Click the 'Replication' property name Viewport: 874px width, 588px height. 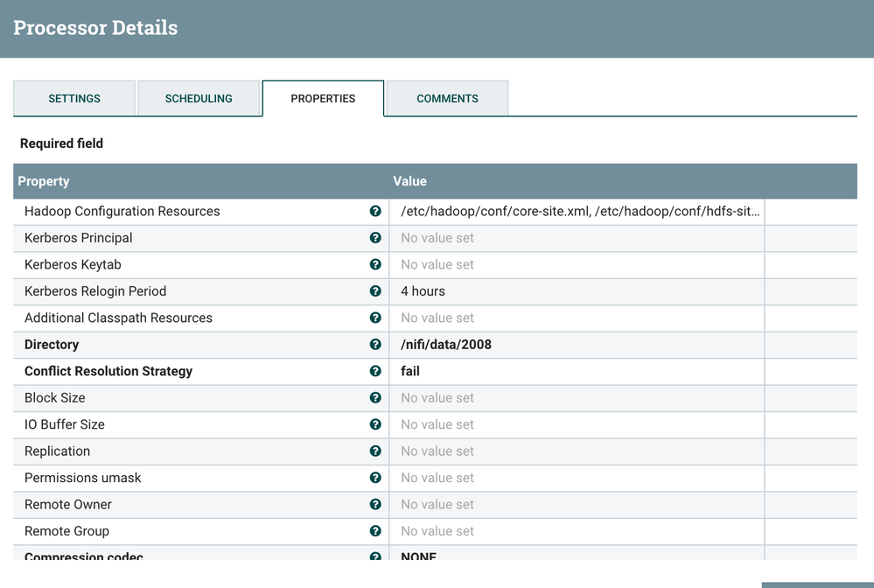pos(57,451)
